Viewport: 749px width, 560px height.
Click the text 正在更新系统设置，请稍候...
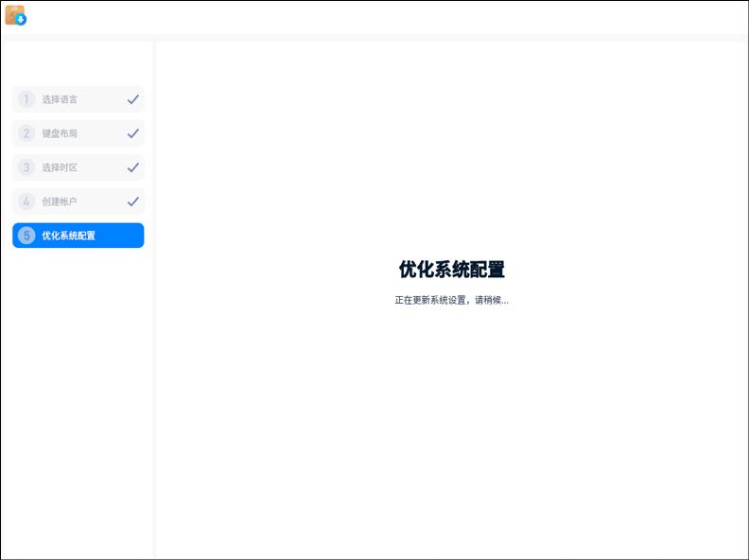coord(451,300)
